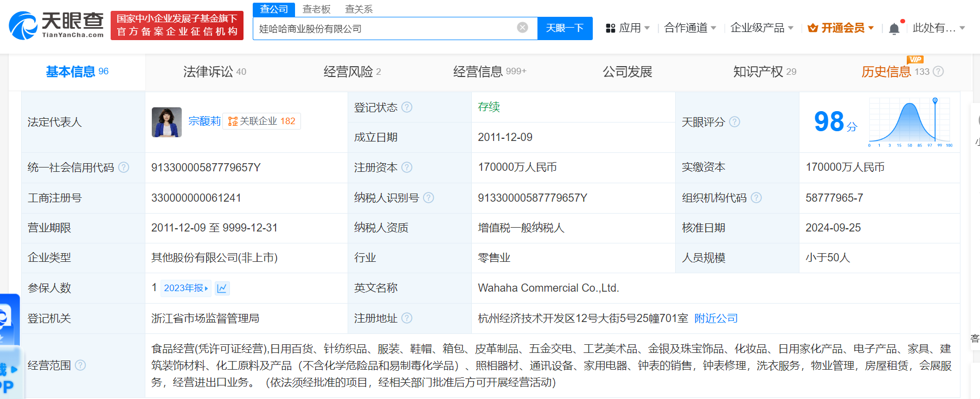This screenshot has height=399, width=980.
Task: Click the help icon next to 登记状态
Action: [407, 107]
